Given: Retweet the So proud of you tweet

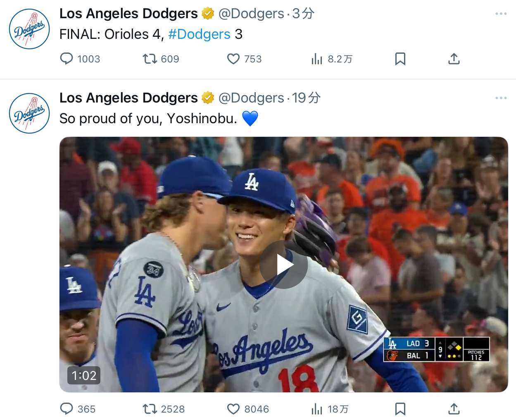Looking at the screenshot, I should [x=150, y=409].
